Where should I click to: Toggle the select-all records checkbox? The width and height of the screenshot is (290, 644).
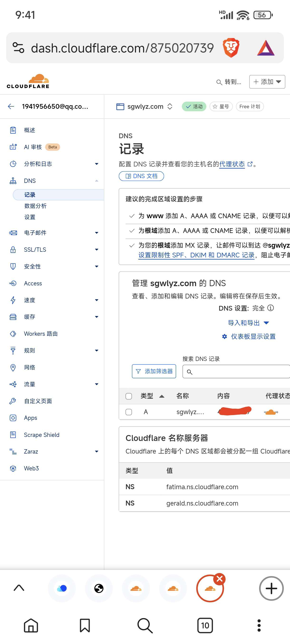coord(129,396)
